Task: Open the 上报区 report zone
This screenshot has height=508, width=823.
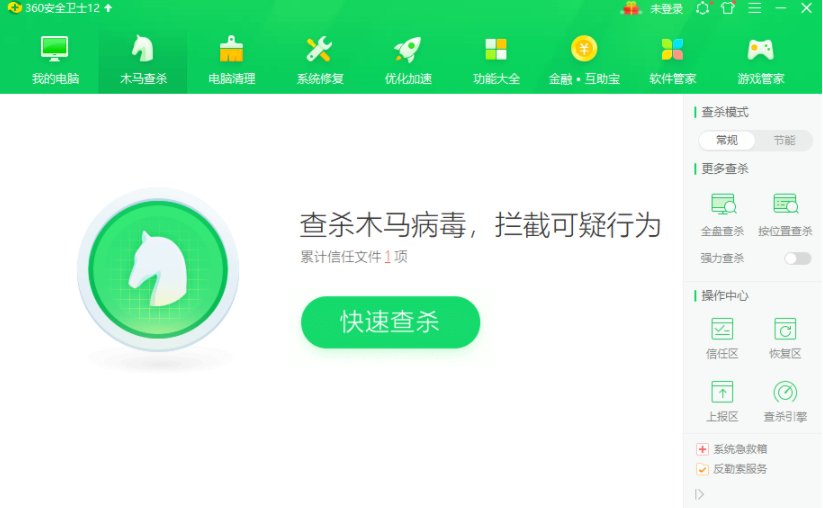Action: tap(722, 401)
